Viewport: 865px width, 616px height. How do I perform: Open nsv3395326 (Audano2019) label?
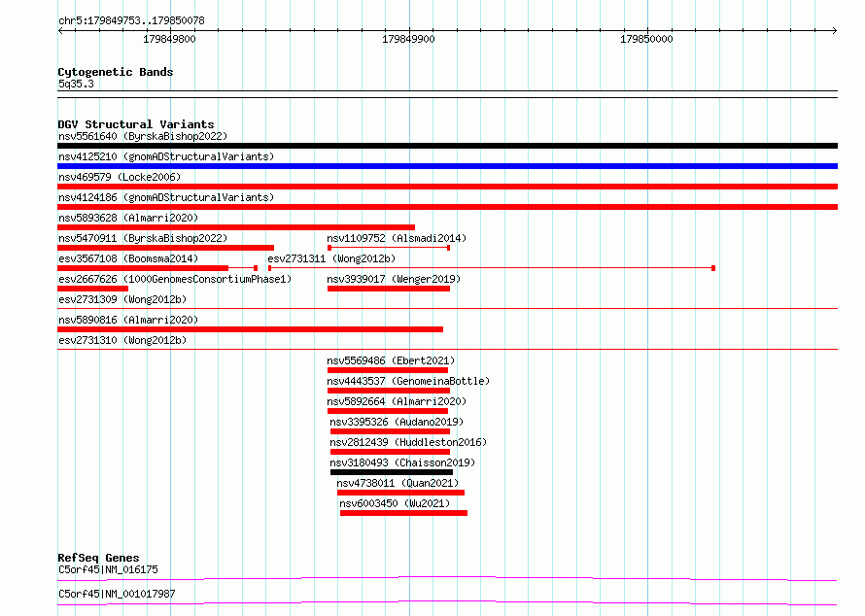(397, 422)
